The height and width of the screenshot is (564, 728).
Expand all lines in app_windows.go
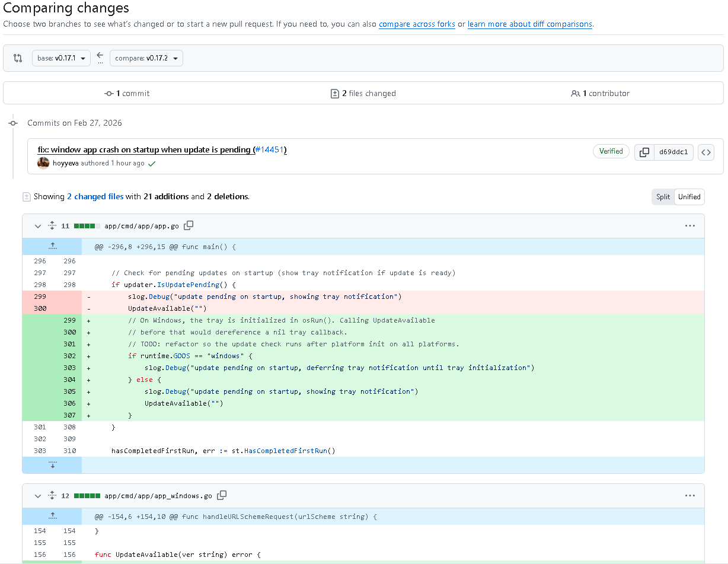pos(52,496)
